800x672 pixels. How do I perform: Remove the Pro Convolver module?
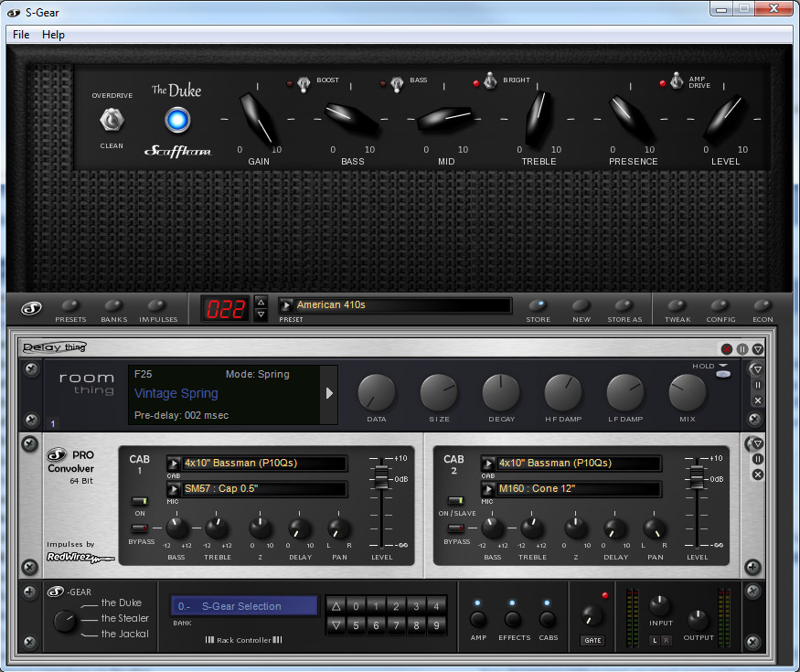point(758,475)
